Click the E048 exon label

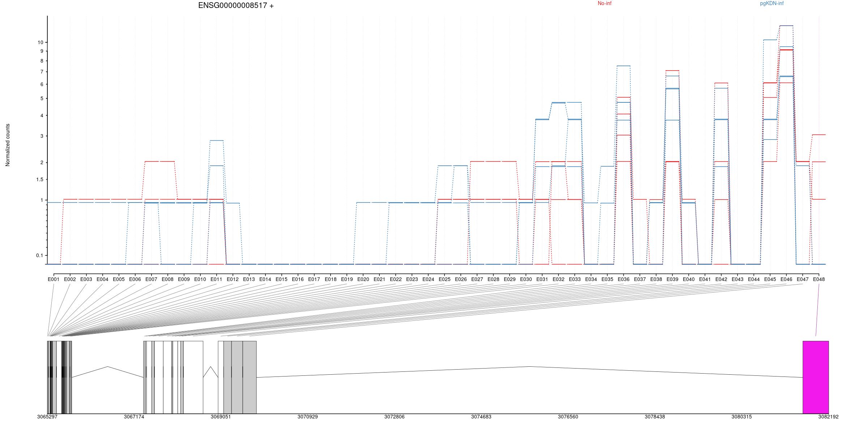[819, 279]
